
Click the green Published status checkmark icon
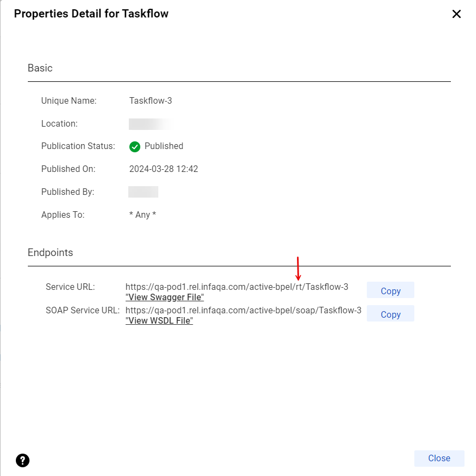135,147
